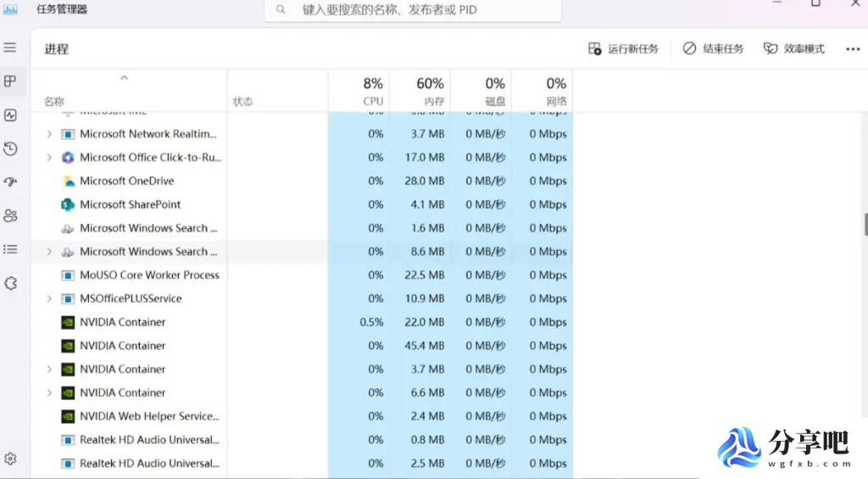The width and height of the screenshot is (868, 479).
Task: Collapse the column header using the up chevron
Action: [x=124, y=78]
